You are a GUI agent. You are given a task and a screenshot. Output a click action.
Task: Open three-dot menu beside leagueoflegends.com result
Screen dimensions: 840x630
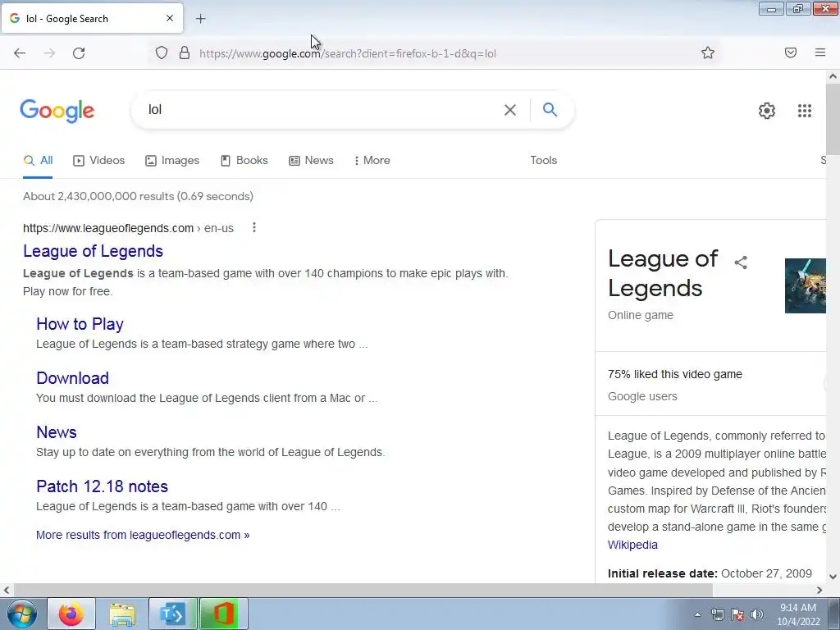[254, 228]
